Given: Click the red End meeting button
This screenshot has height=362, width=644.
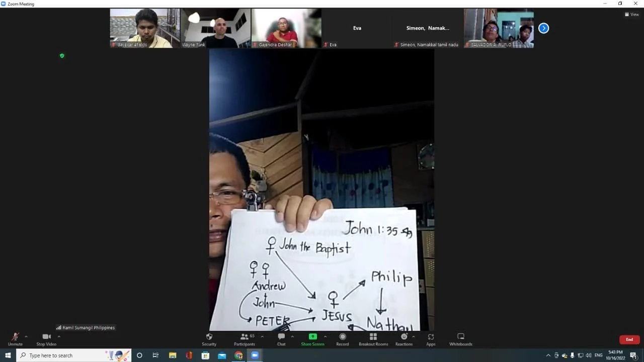Looking at the screenshot, I should (x=629, y=339).
